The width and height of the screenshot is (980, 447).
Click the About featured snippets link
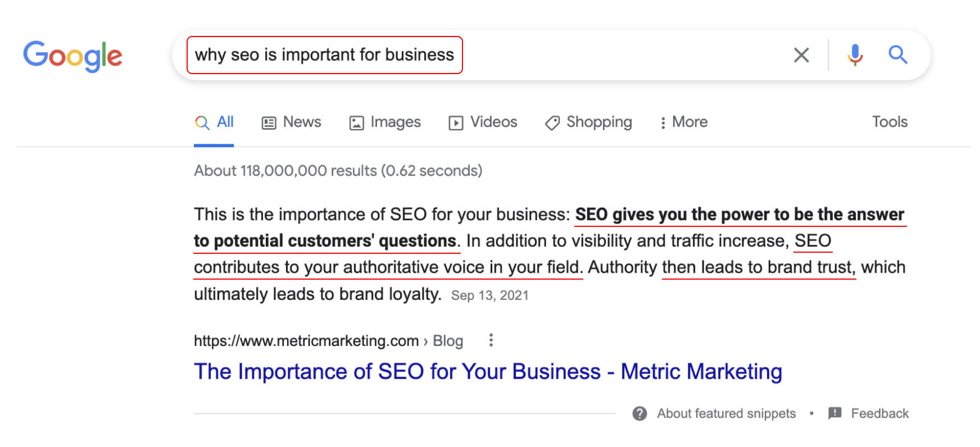726,414
